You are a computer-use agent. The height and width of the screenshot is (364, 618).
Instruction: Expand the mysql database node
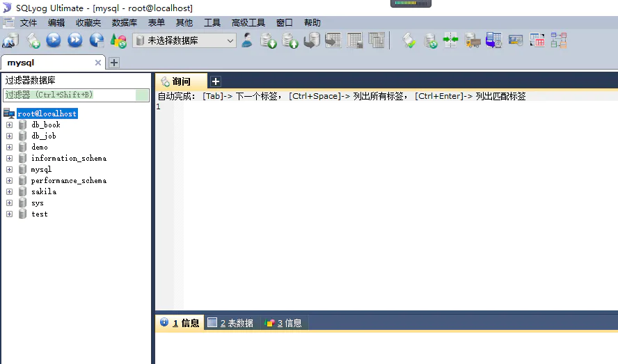[10, 170]
